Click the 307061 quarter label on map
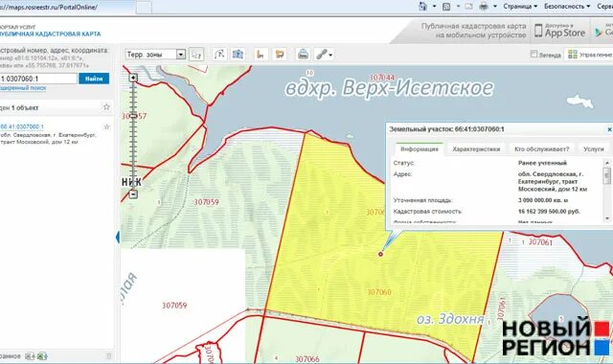This screenshot has height=364, width=613. pos(540,242)
